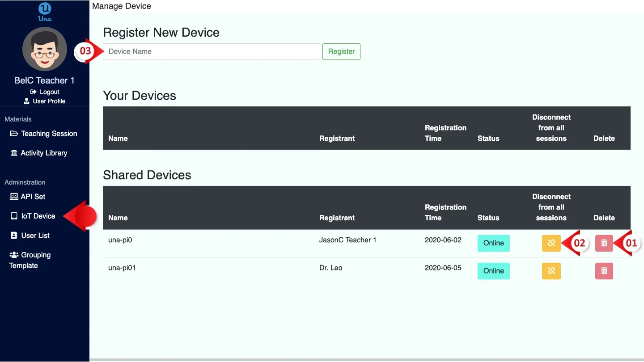Image resolution: width=644 pixels, height=362 pixels.
Task: Click the Teaching Session folder icon
Action: point(14,134)
